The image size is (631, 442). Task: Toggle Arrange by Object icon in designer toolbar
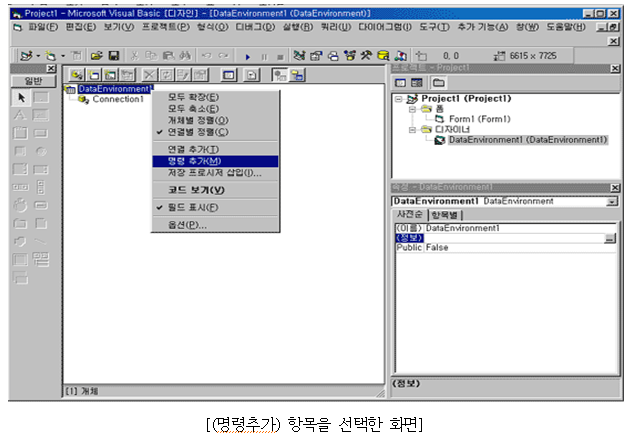pos(297,75)
